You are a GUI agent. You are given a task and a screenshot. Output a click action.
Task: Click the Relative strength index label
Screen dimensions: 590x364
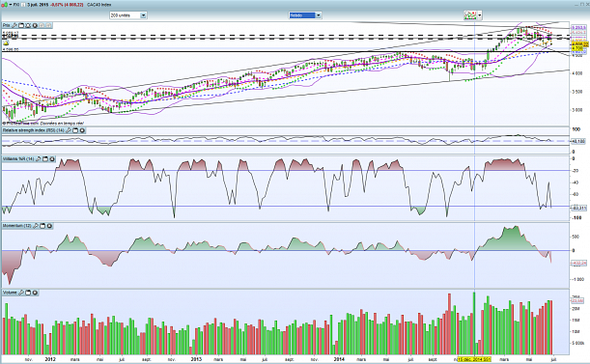coord(34,130)
